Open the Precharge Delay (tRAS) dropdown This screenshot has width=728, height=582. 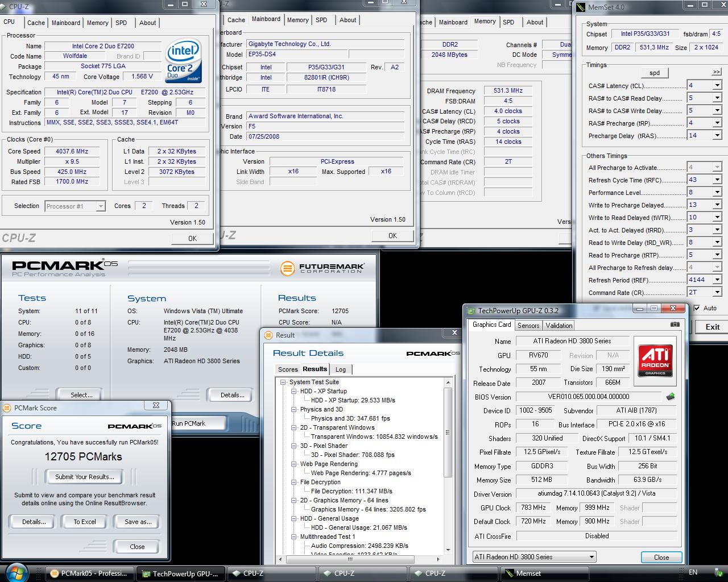coord(717,136)
